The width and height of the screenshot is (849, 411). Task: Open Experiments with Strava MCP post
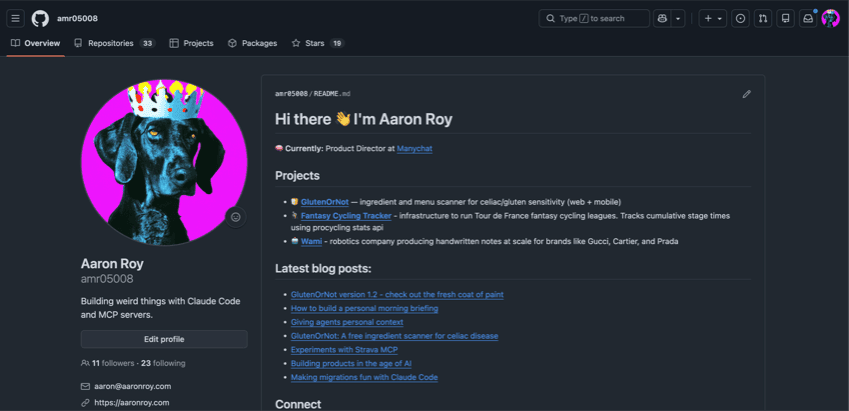point(344,350)
